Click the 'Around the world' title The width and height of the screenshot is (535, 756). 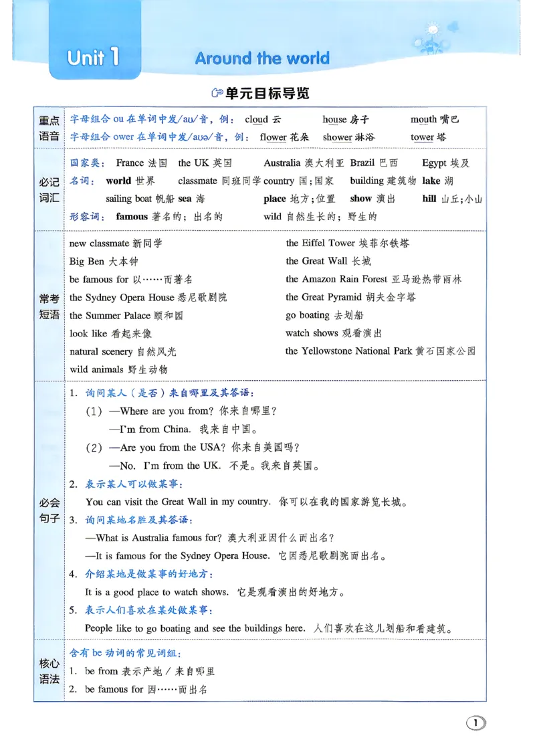click(262, 58)
